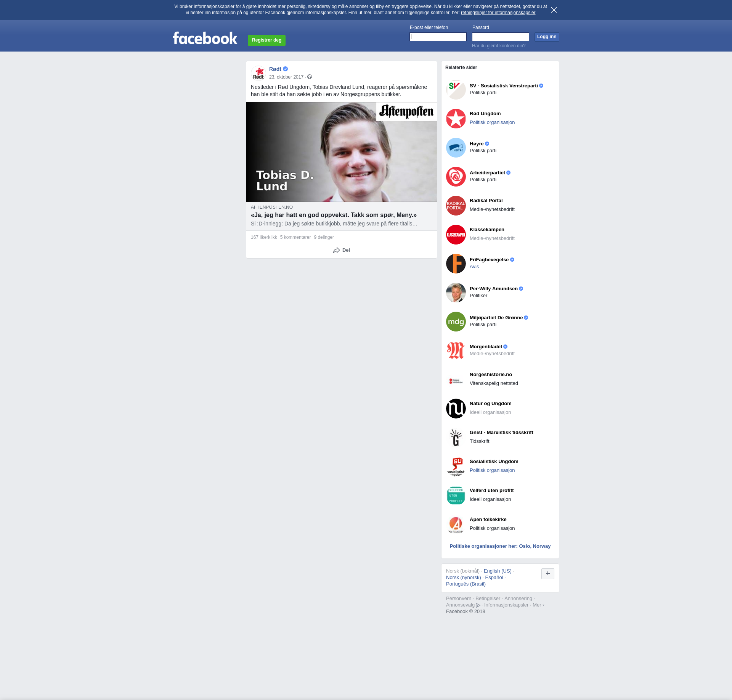Click 167 likerklikk count
This screenshot has height=700, width=732.
tap(264, 237)
